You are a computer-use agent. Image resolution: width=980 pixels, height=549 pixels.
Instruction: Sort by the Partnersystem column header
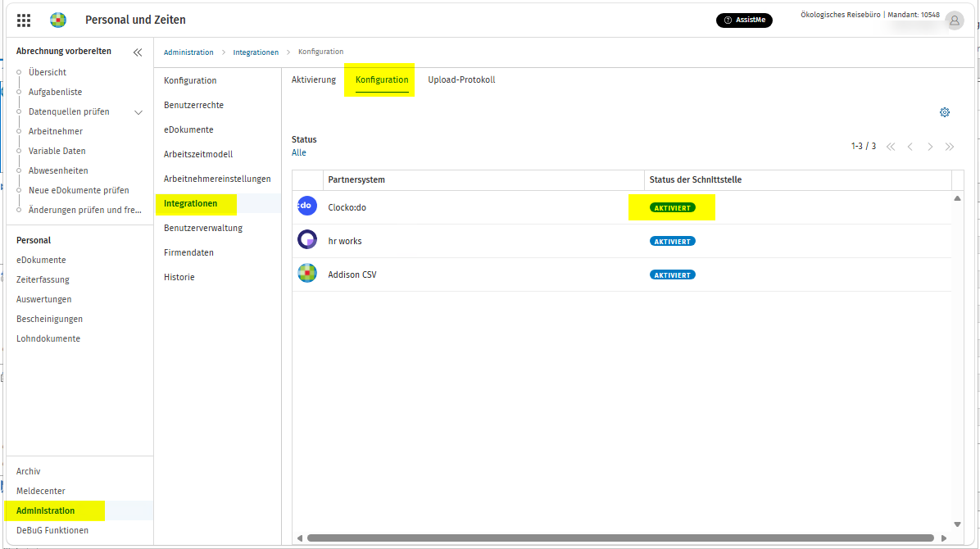click(356, 180)
